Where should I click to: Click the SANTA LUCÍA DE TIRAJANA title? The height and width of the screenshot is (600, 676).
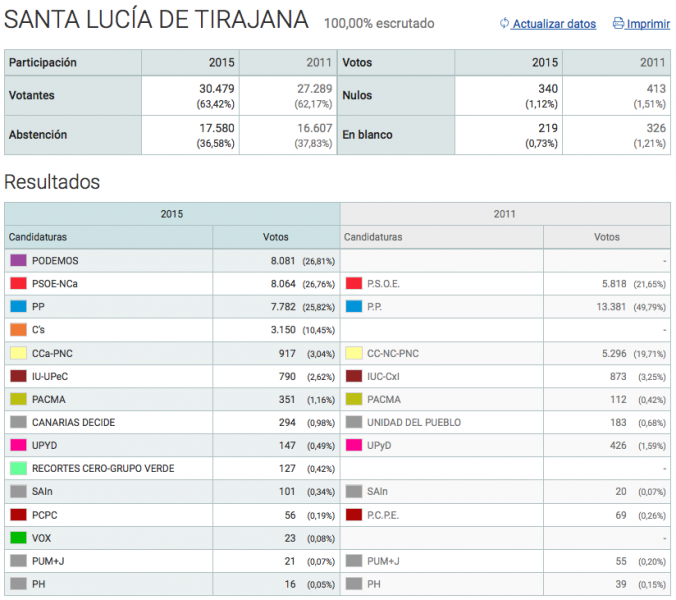156,19
